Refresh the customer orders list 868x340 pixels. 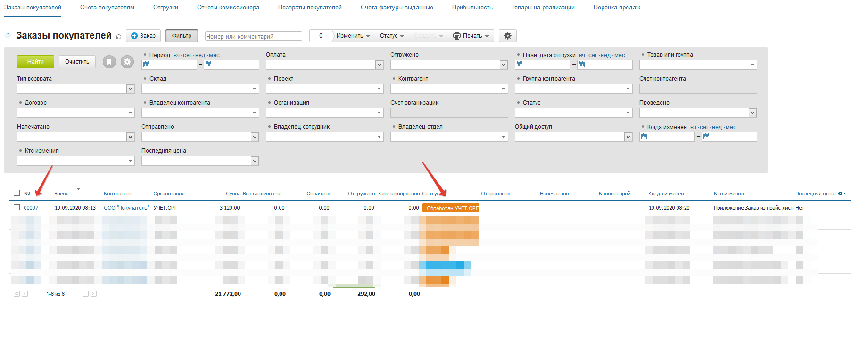click(119, 37)
